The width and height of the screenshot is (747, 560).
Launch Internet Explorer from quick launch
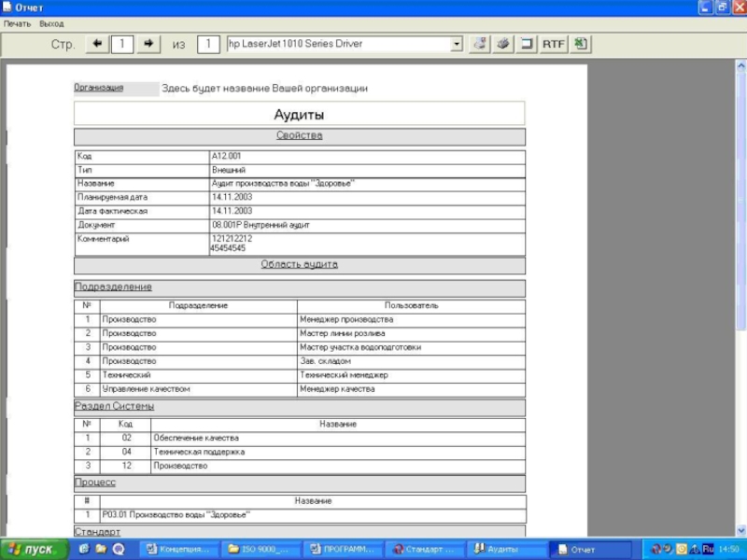click(x=84, y=550)
